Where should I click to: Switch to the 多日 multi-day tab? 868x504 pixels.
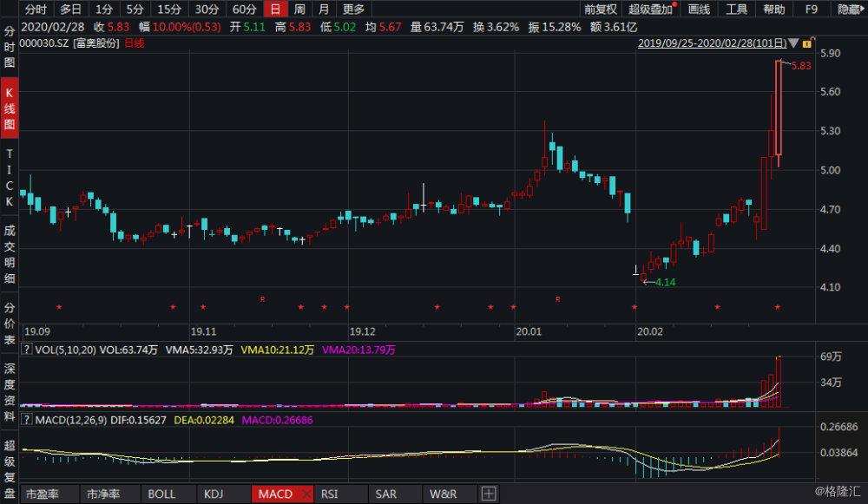[70, 9]
